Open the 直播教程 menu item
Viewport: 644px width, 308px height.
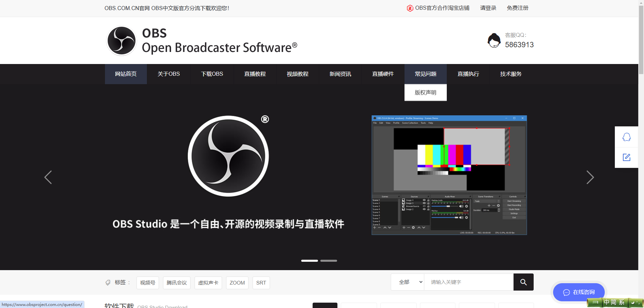click(255, 74)
